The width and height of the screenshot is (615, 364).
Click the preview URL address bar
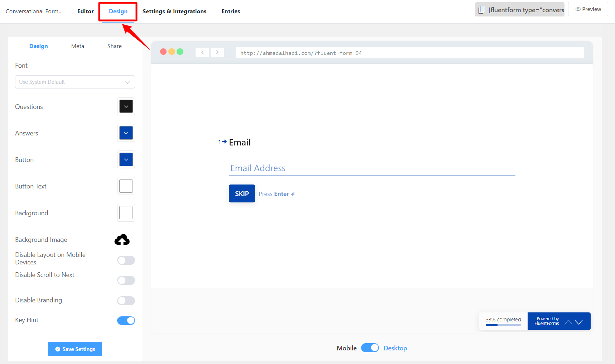[410, 53]
